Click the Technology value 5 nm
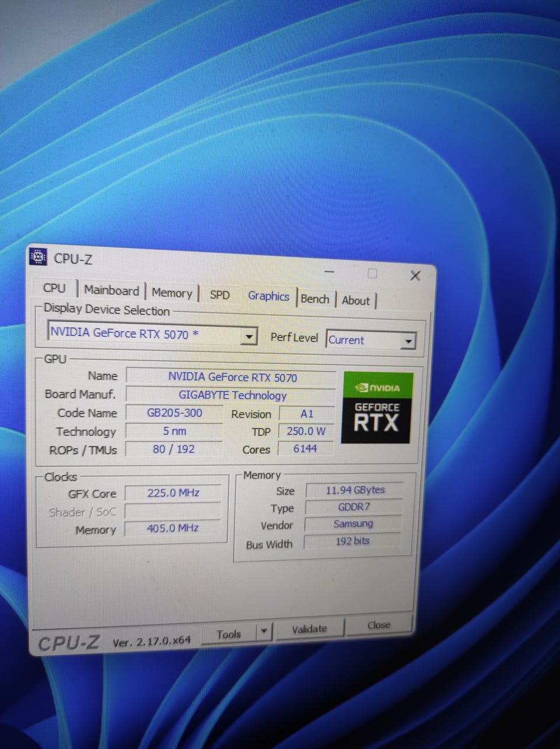 coord(174,431)
